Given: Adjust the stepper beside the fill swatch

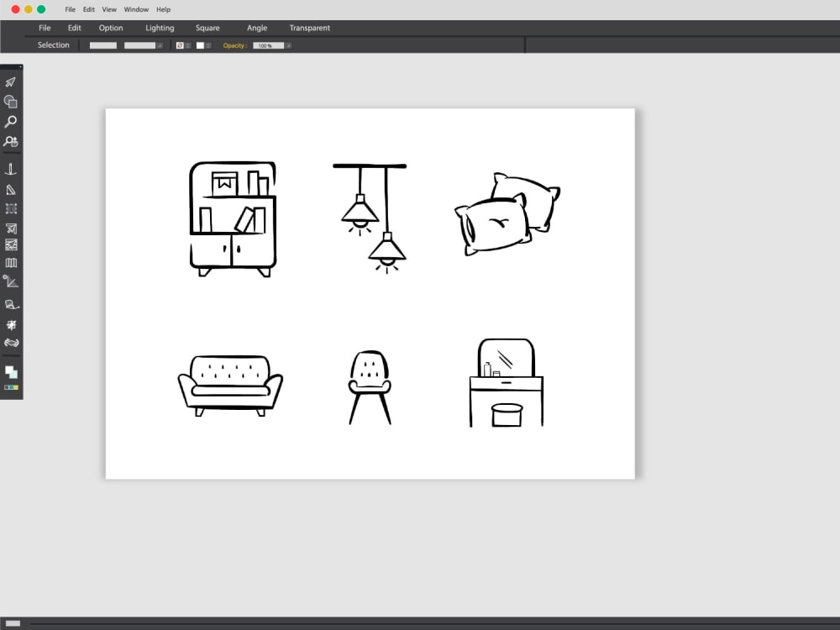Looking at the screenshot, I should [188, 45].
